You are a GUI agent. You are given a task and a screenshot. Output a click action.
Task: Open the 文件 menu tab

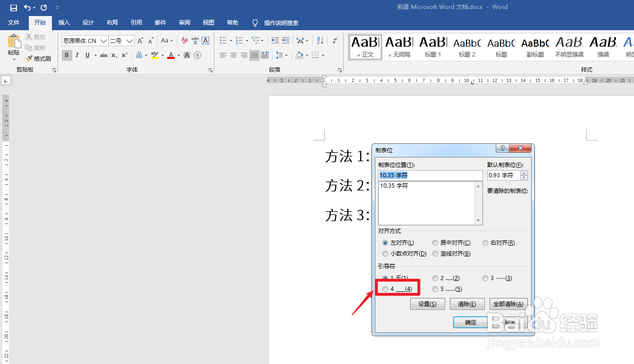(14, 23)
